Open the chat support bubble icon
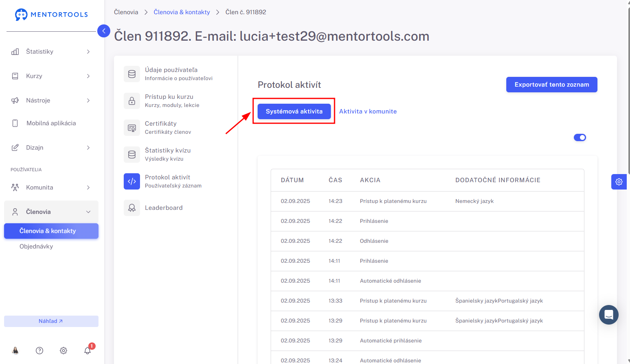 609,315
